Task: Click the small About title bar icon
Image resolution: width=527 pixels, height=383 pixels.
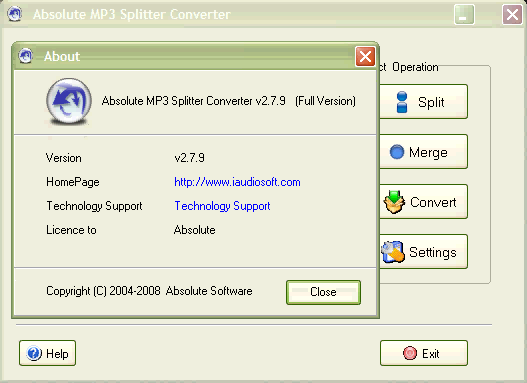Action: (x=26, y=56)
